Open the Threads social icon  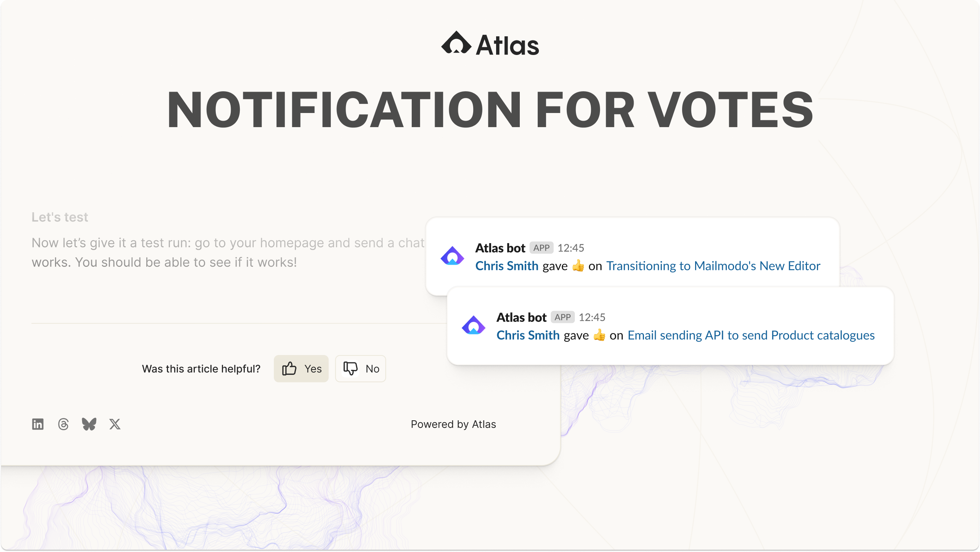pyautogui.click(x=63, y=424)
